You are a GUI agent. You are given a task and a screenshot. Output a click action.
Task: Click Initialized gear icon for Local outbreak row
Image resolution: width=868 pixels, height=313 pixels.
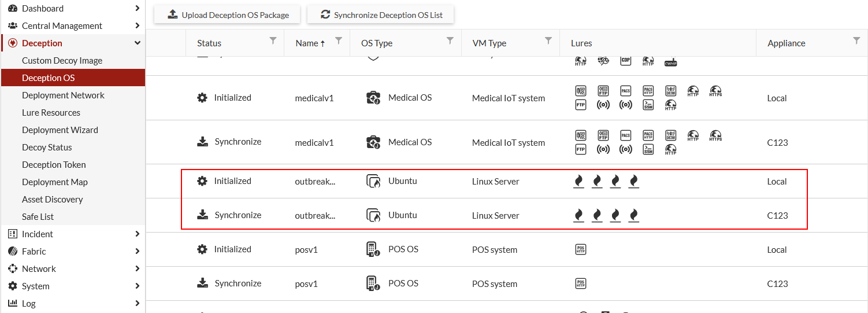click(202, 181)
